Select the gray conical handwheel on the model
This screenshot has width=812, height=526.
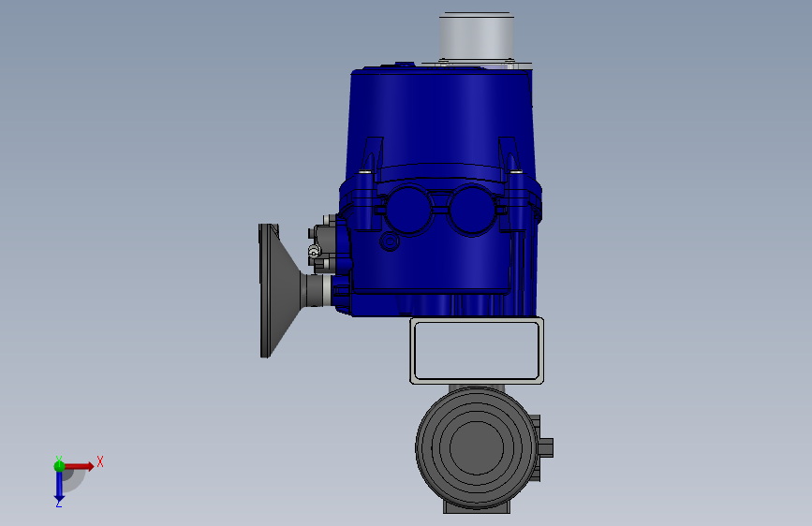pos(280,290)
